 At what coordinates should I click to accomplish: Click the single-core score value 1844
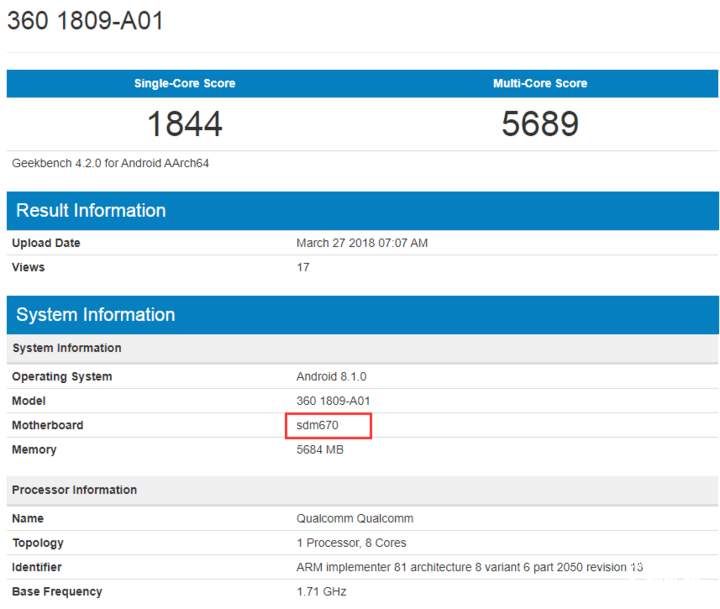(185, 124)
